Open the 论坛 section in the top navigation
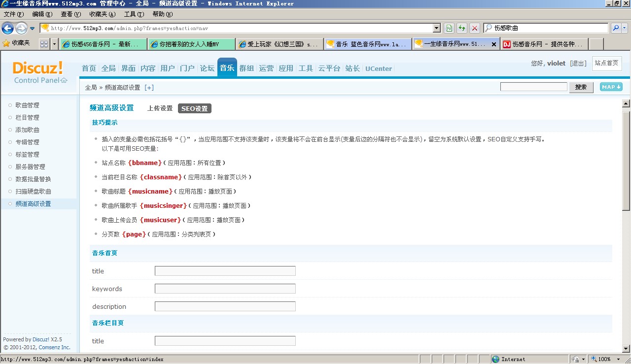The image size is (631, 364). 207,68
